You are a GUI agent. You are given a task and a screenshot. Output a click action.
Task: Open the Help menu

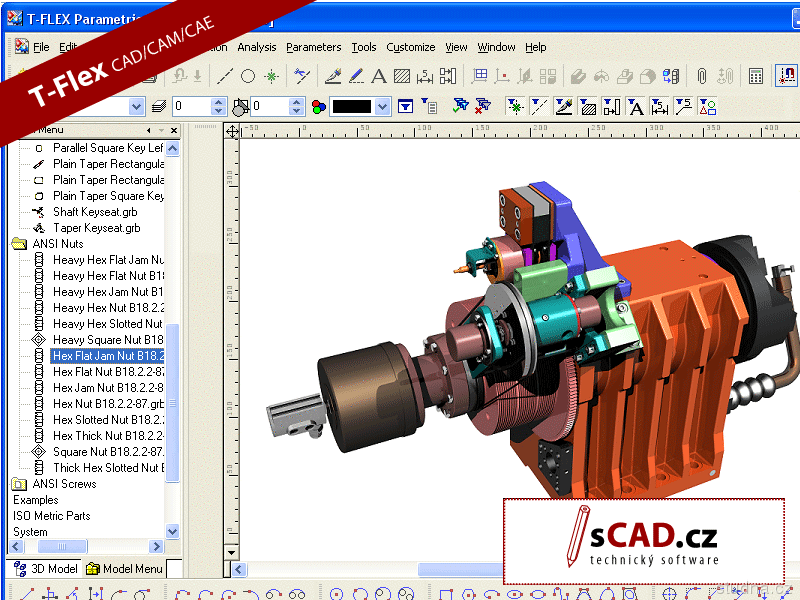[535, 47]
